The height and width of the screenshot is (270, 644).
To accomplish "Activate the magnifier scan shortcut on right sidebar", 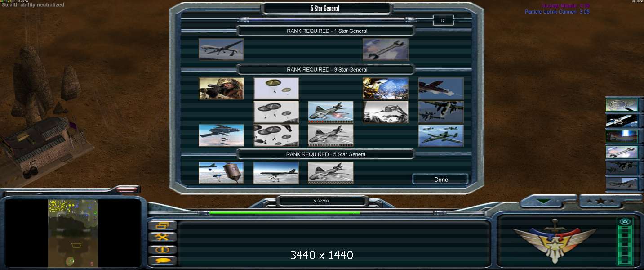I will pos(622,105).
